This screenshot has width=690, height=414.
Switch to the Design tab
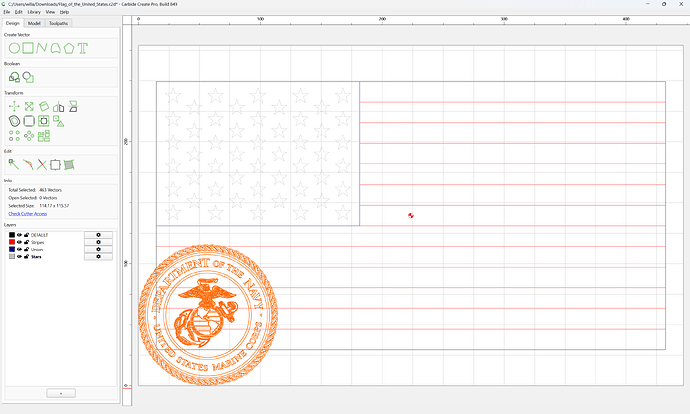[x=13, y=23]
